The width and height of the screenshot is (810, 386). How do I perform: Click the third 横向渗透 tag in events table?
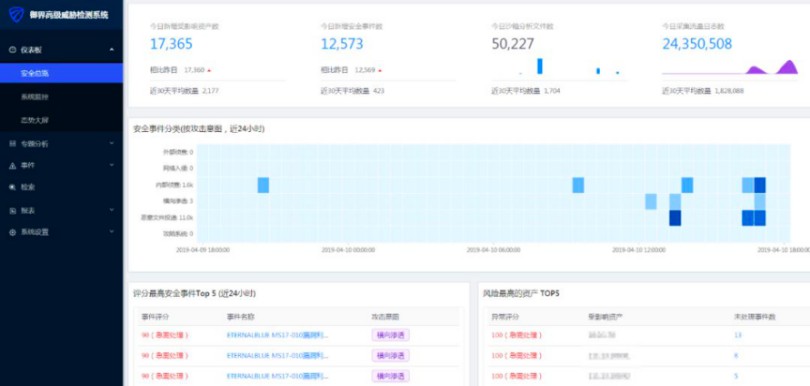(390, 376)
